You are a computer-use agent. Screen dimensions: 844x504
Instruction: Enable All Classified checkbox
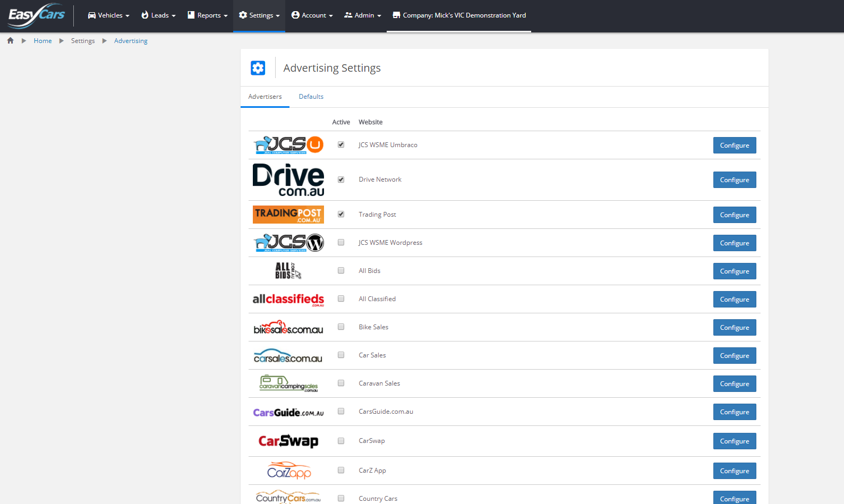click(341, 298)
